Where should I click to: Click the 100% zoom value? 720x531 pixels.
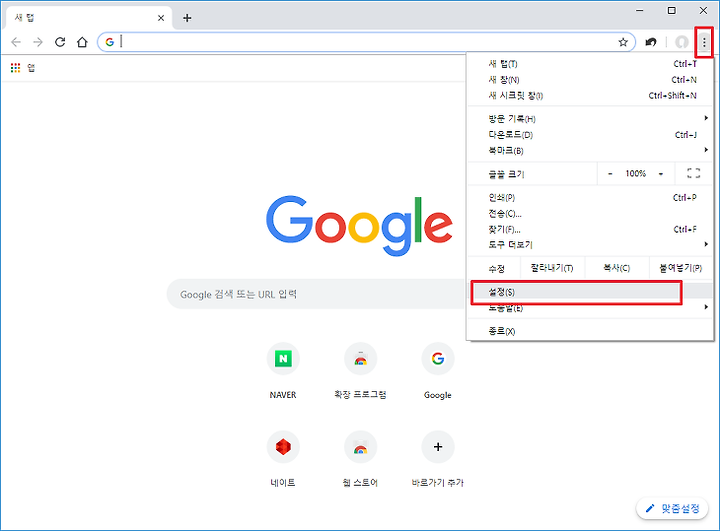tap(636, 174)
